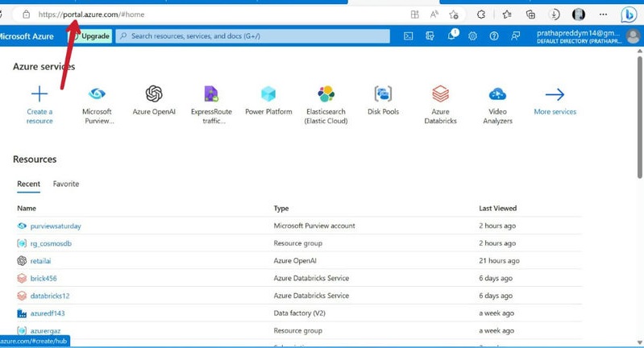Viewport: 644px width, 348px height.
Task: Select the '21 hours ago' cell
Action: point(499,260)
